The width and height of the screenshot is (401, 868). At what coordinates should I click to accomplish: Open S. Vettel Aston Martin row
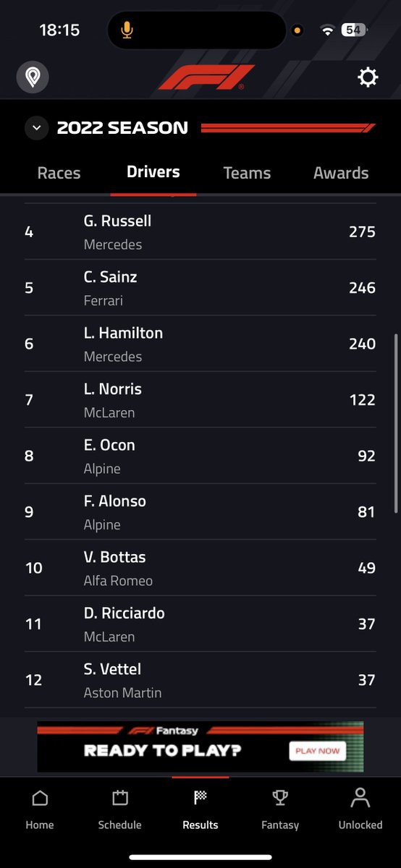click(x=200, y=680)
